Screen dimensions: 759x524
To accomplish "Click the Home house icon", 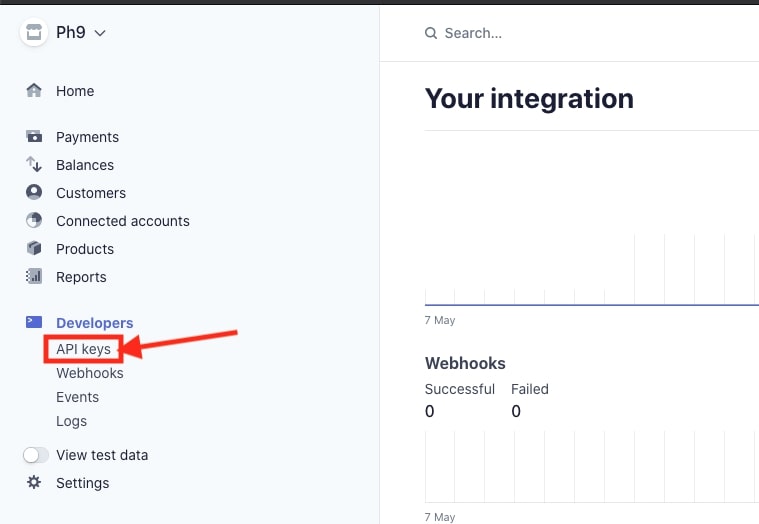I will (x=34, y=91).
